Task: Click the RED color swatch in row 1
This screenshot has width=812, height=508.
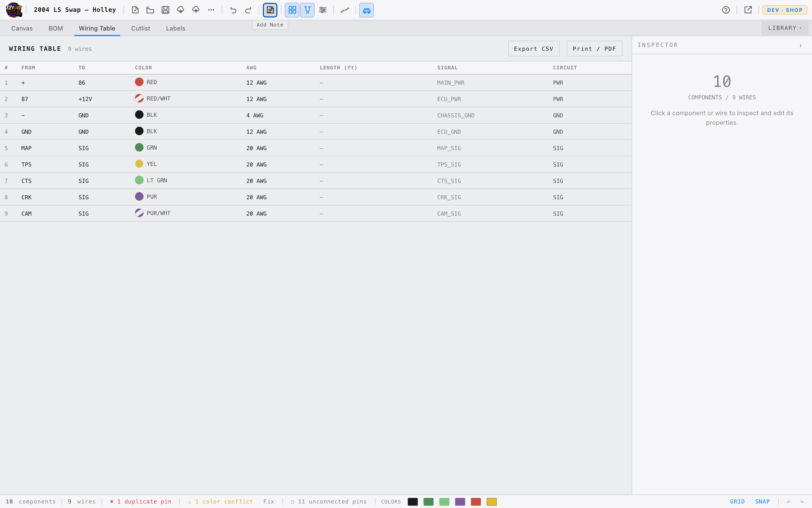Action: [x=139, y=82]
